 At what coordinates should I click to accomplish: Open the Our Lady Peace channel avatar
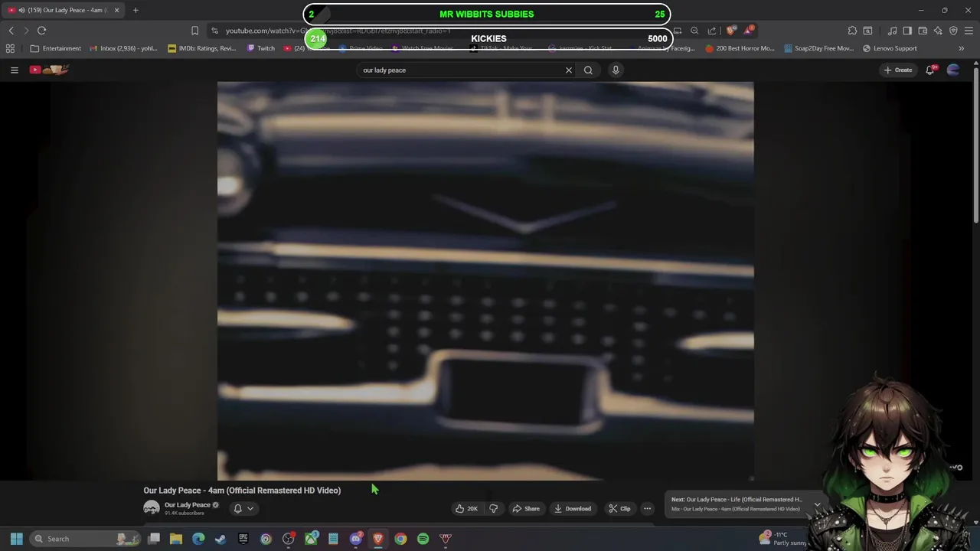point(152,508)
